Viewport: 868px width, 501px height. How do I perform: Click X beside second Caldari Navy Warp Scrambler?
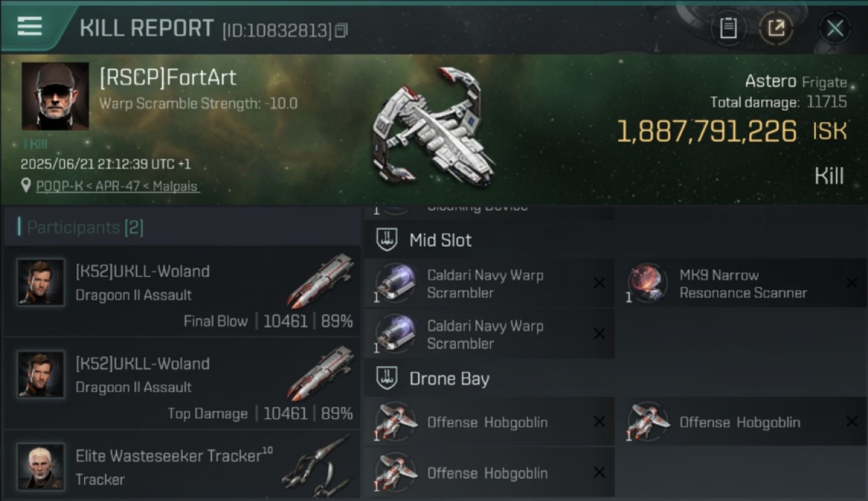point(599,334)
